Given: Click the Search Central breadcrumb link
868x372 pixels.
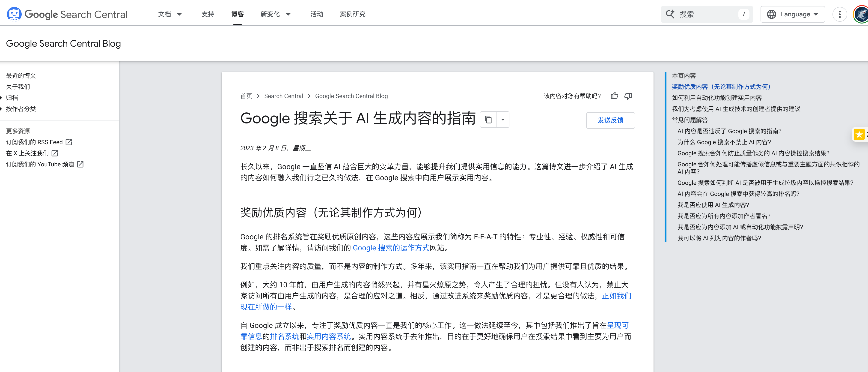Looking at the screenshot, I should click(x=283, y=96).
